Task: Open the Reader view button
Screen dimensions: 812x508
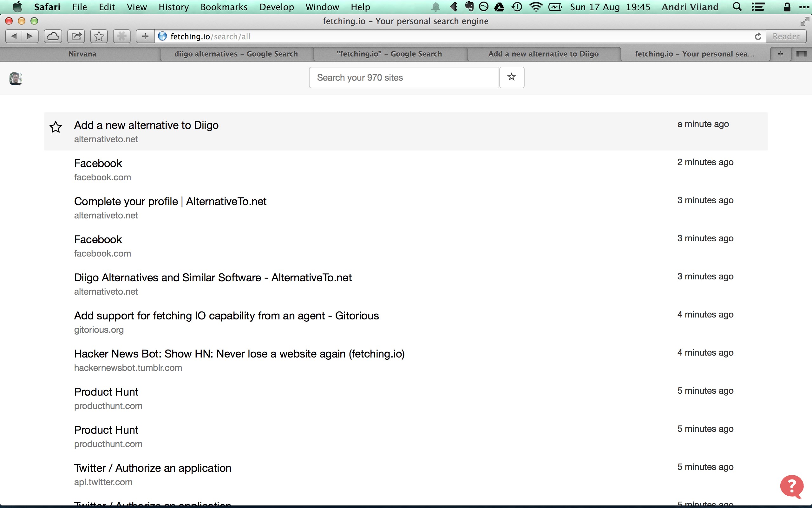Action: 786,36
